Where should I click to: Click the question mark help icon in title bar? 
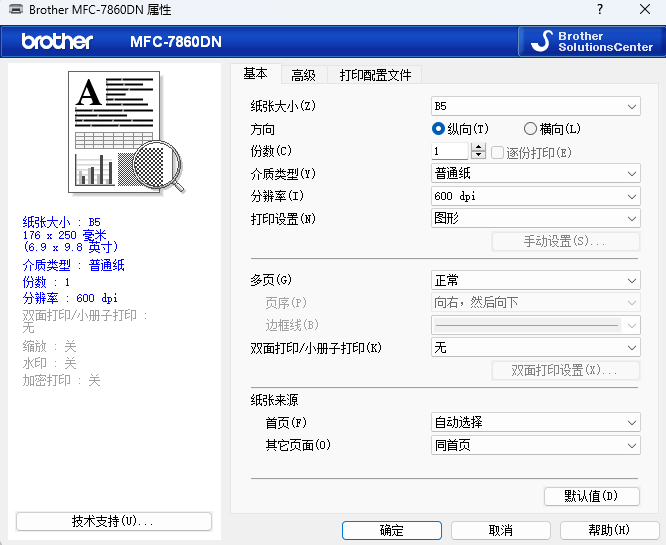coord(599,10)
